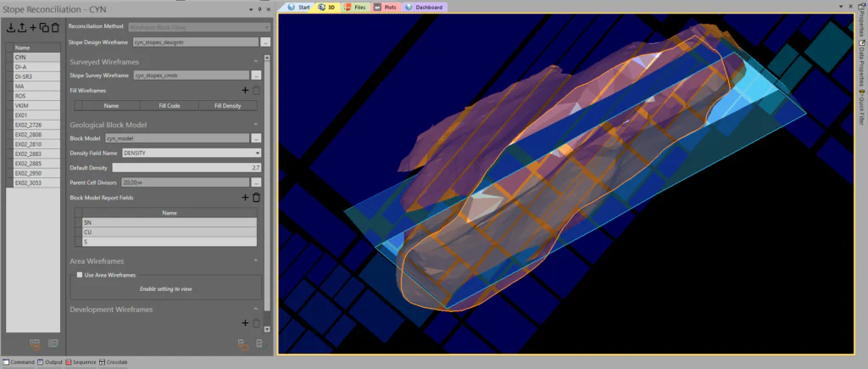Open the Reconciliation Method dropdown

point(266,27)
